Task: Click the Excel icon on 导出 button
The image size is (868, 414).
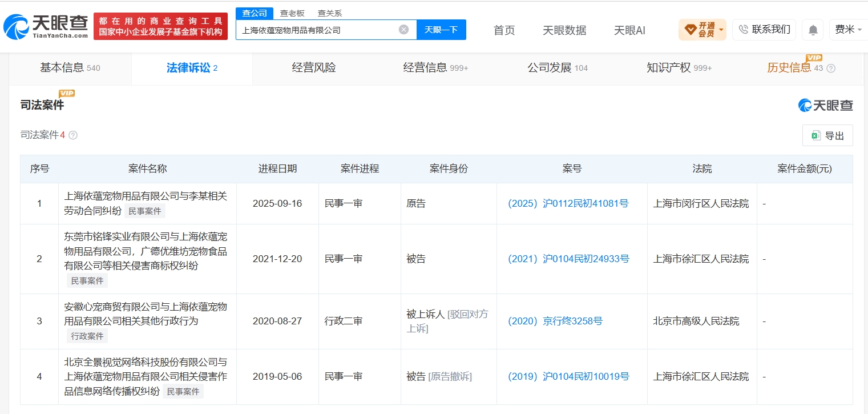Action: pos(816,135)
